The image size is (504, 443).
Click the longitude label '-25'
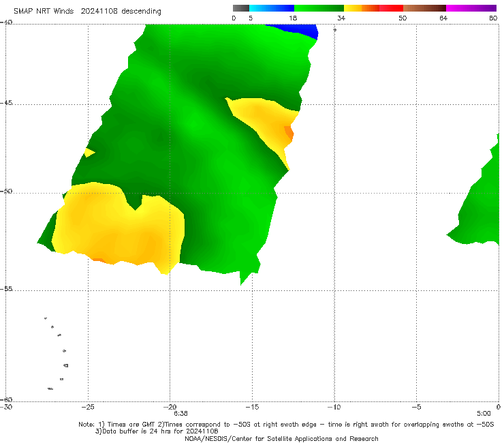click(x=88, y=407)
